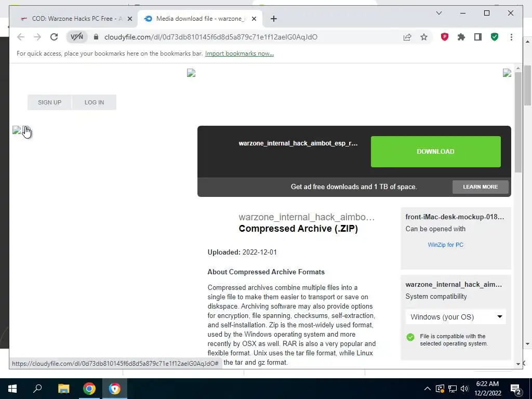Click the SIGN UP button
Screen dimensions: 532x399
[49, 102]
